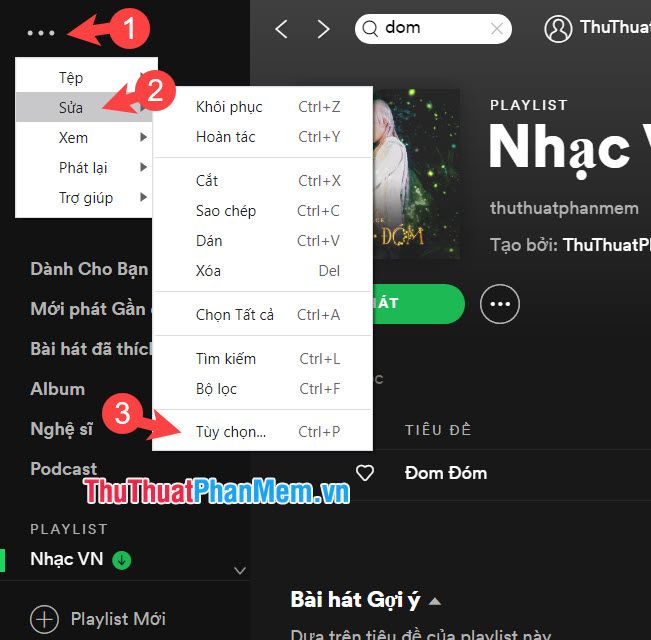Click the green play button

pos(418,304)
